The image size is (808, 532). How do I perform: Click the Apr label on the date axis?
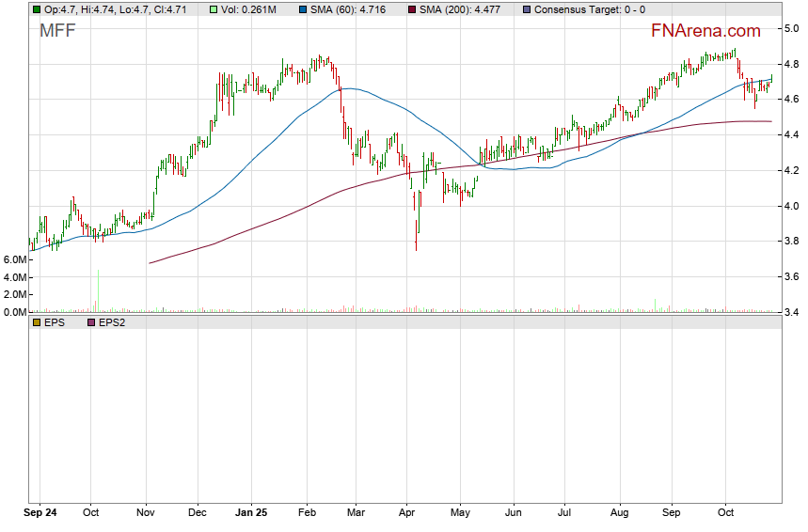point(406,515)
